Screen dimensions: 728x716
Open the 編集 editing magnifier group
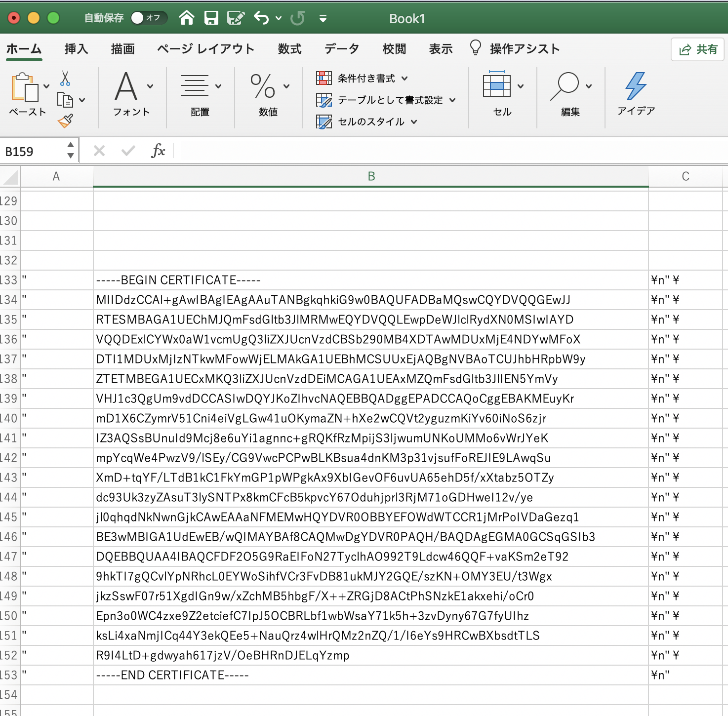pos(570,94)
